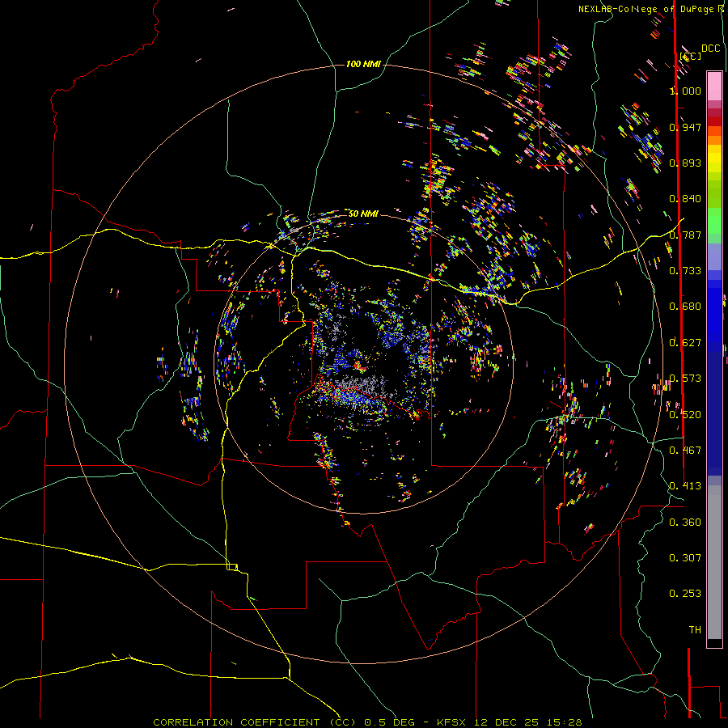Click the CORRELATION COEFFICIENT (CC) caption text
Image resolution: width=728 pixels, height=728 pixels.
[255, 722]
